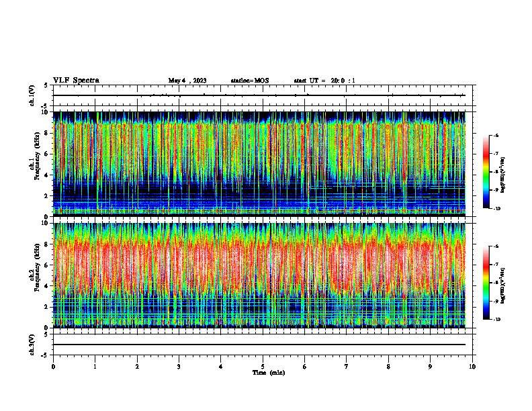The width and height of the screenshot is (532, 411).
Task: Click the time axis tick label "5"
Action: 263,367
